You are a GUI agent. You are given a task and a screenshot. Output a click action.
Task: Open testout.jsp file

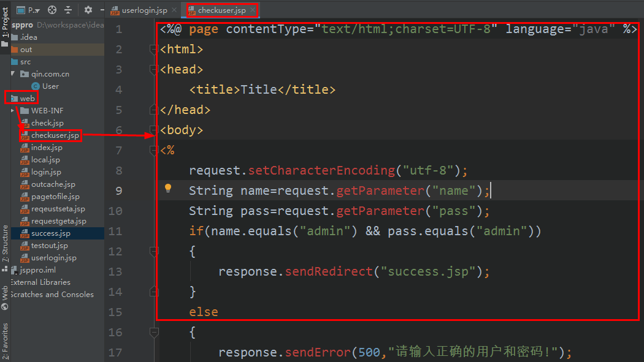[49, 246]
